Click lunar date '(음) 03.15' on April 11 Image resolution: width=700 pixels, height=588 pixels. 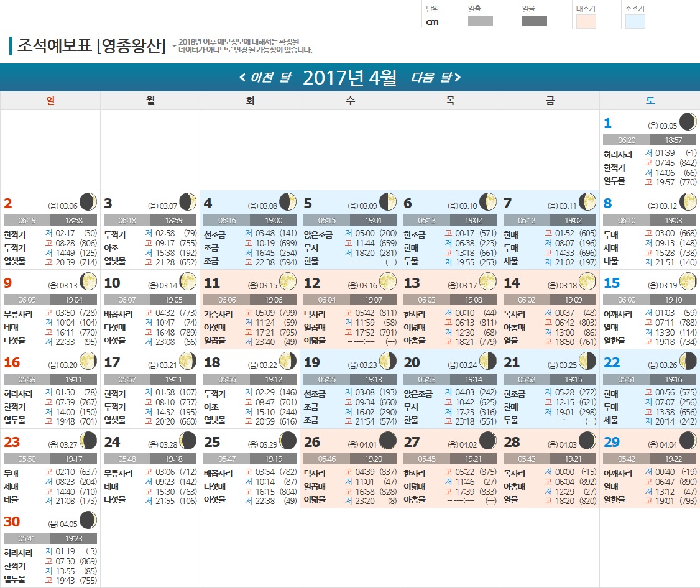coord(262,286)
